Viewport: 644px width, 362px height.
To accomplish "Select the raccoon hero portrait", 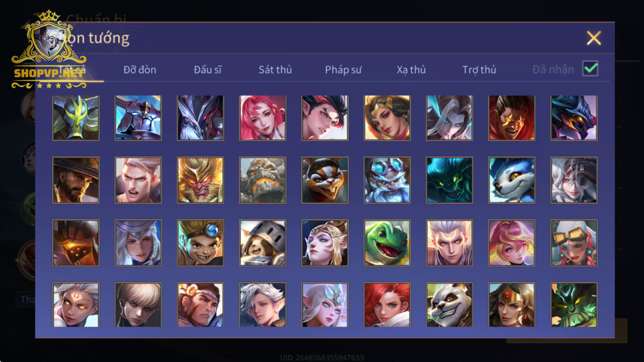I will pyautogui.click(x=325, y=180).
